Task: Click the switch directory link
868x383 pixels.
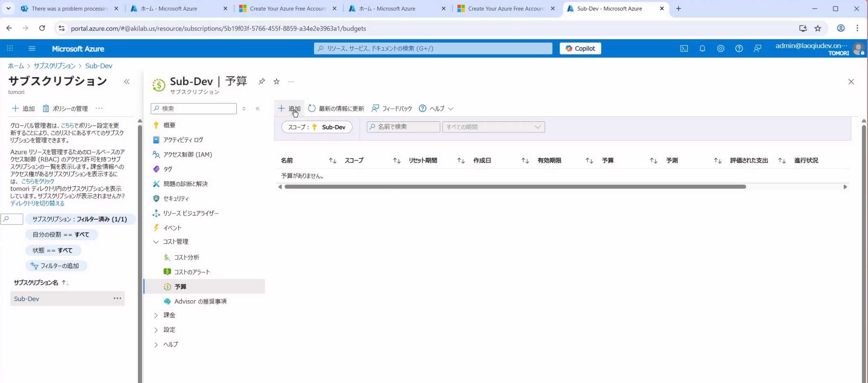Action: pos(37,203)
